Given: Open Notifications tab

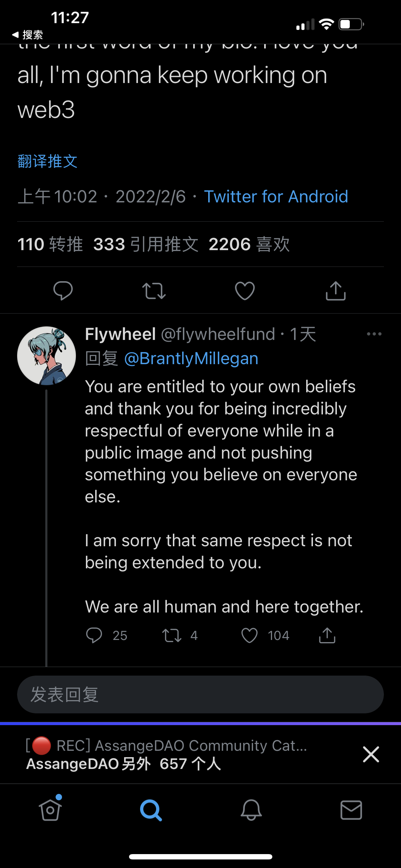Looking at the screenshot, I should tap(251, 810).
